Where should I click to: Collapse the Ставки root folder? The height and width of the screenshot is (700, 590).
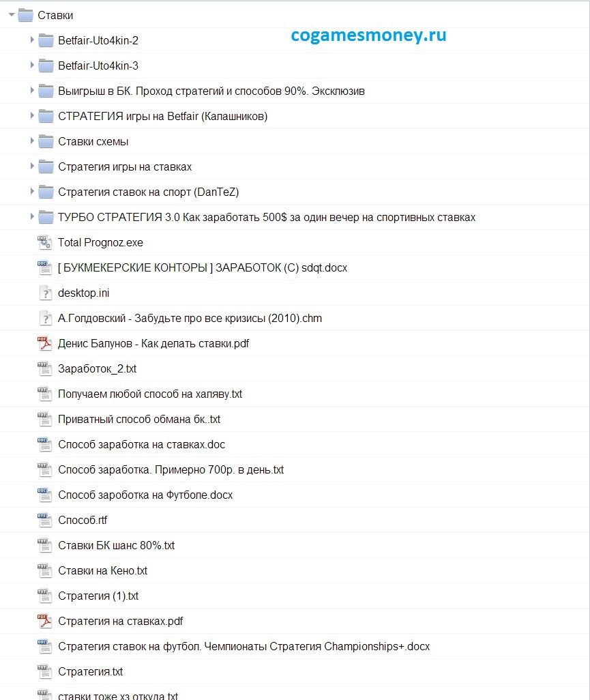(x=12, y=15)
